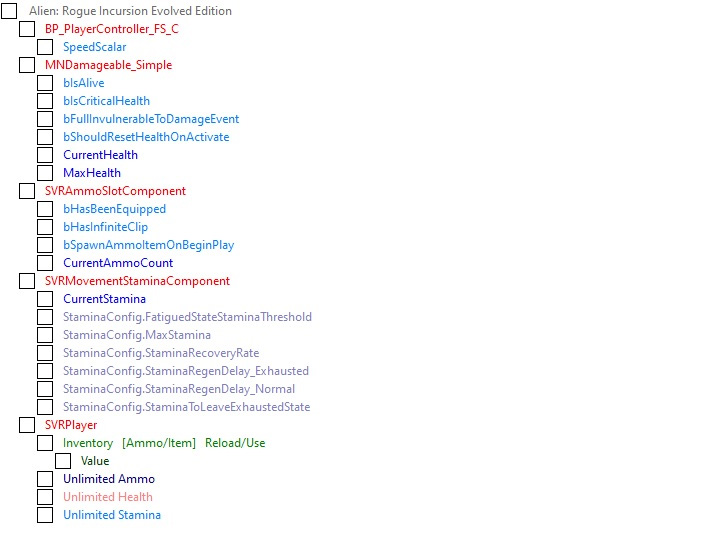The height and width of the screenshot is (534, 720).
Task: Toggle the Inventory Value checkbox
Action: 63,461
